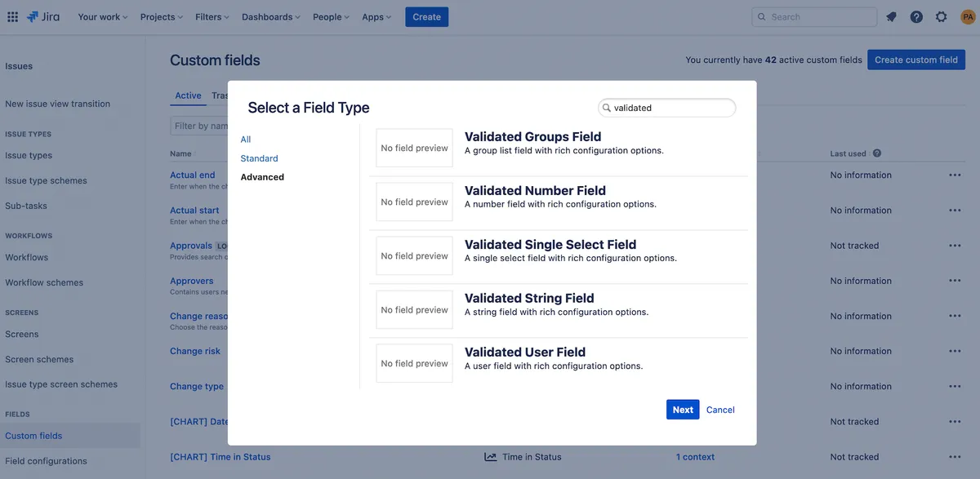This screenshot has height=479, width=980.
Task: Open the CHART Time in Status field
Action: [x=220, y=457]
